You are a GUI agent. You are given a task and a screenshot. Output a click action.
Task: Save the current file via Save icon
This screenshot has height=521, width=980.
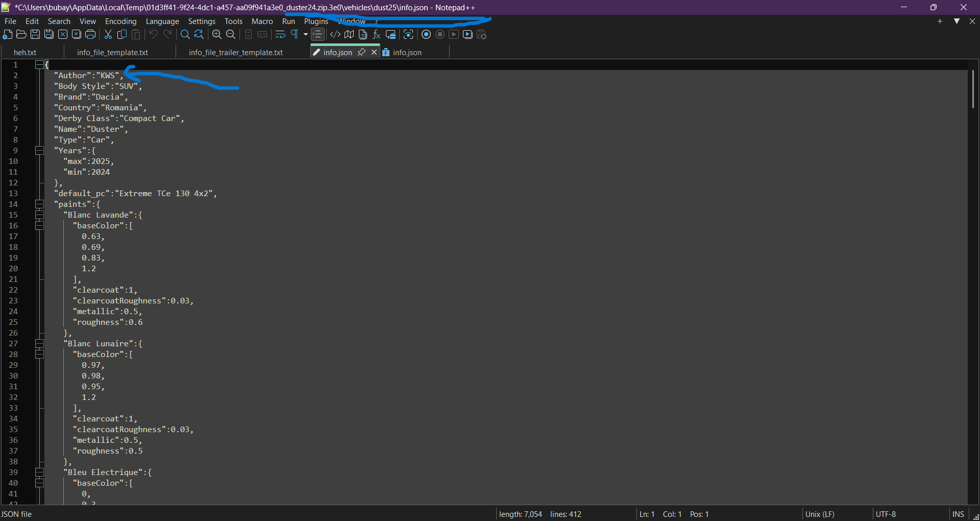35,35
